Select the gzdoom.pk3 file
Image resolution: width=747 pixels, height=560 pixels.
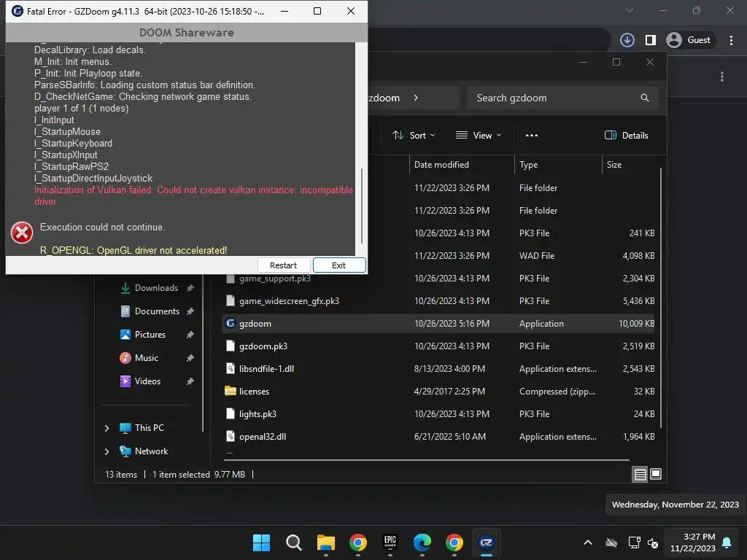coord(438,346)
